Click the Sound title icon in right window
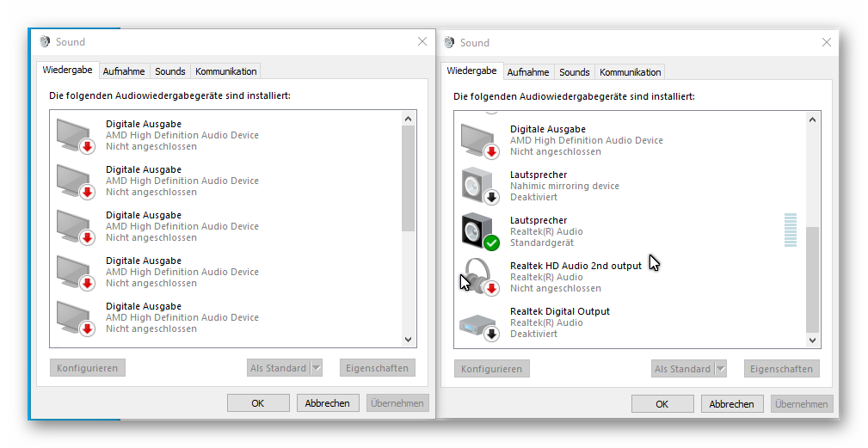 (450, 43)
